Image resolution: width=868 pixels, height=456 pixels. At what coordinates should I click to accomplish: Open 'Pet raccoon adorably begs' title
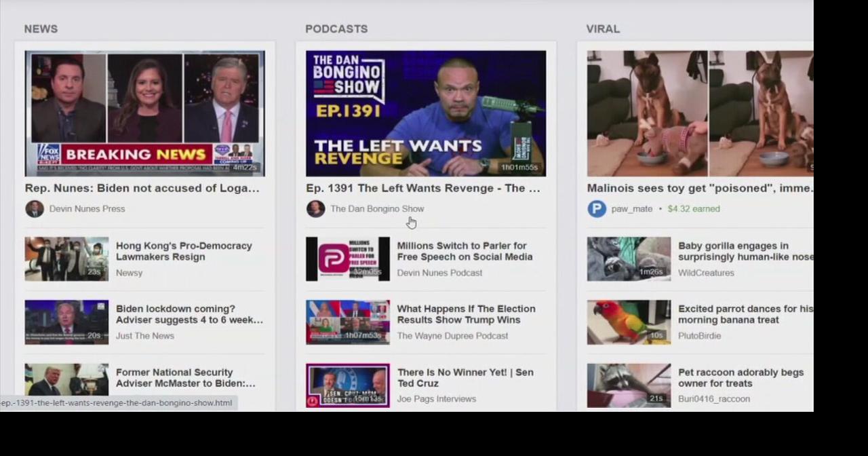[741, 378]
